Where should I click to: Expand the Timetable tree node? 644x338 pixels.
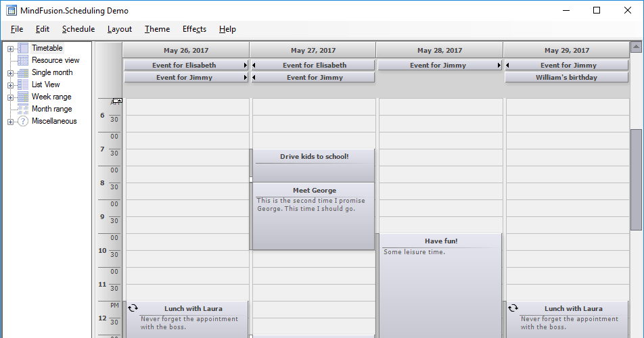pyautogui.click(x=10, y=49)
